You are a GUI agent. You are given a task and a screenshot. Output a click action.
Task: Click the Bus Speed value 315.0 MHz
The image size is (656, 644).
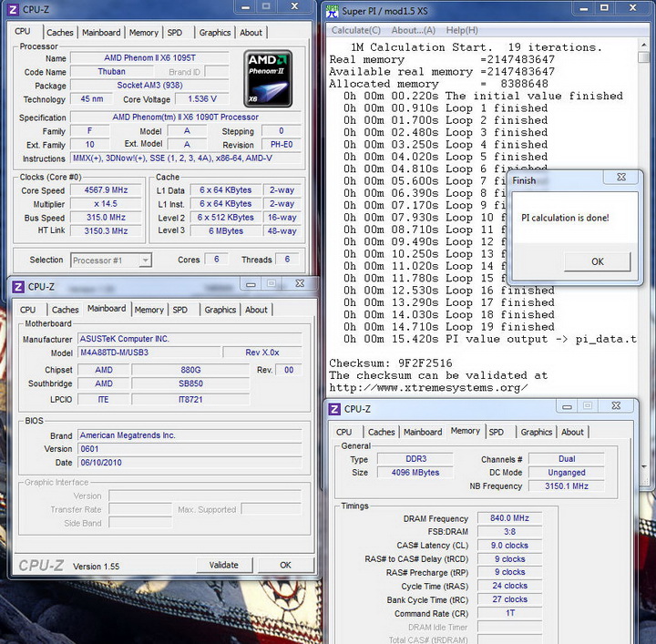[x=106, y=218]
